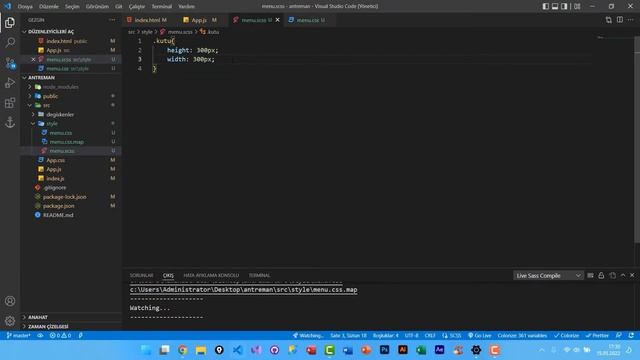Open README.md in the file tree
The width and height of the screenshot is (640, 360).
pos(58,215)
